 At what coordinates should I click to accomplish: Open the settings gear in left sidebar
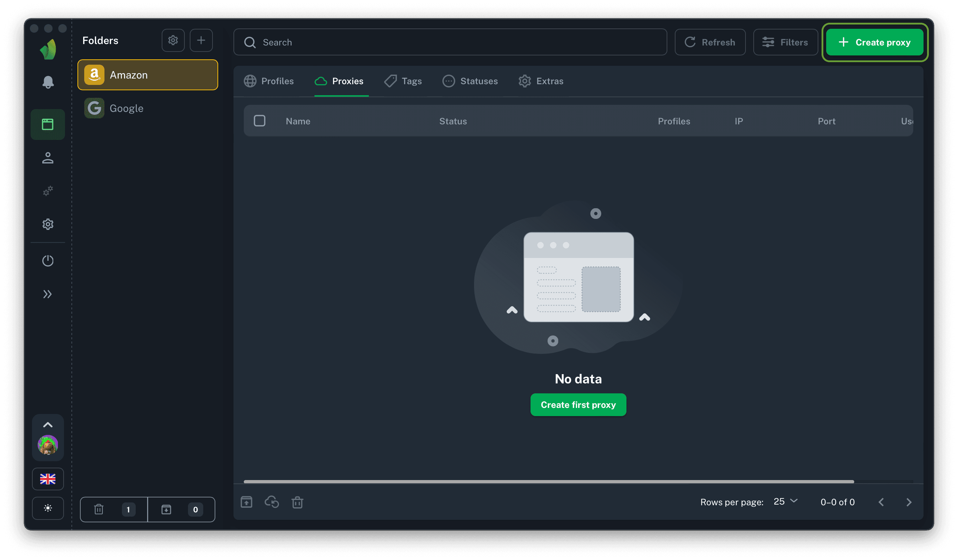48,224
